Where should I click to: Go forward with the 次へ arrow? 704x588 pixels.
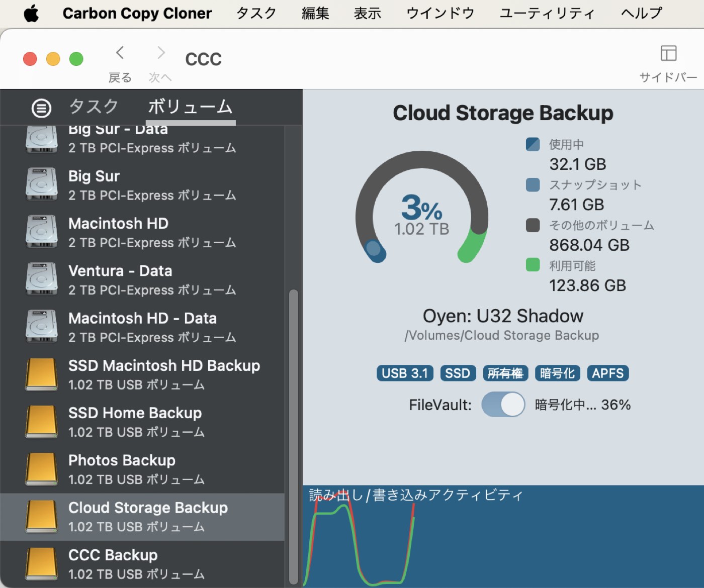pos(161,53)
